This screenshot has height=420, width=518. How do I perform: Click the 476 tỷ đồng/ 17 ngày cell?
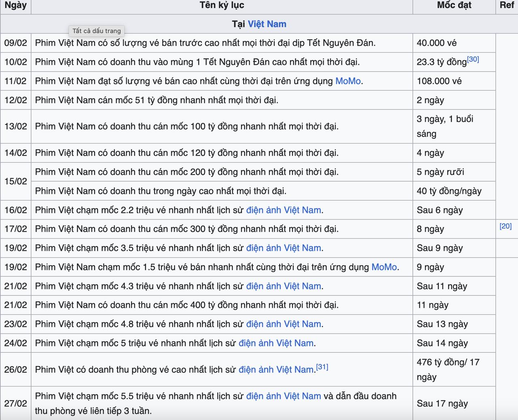tap(454, 369)
